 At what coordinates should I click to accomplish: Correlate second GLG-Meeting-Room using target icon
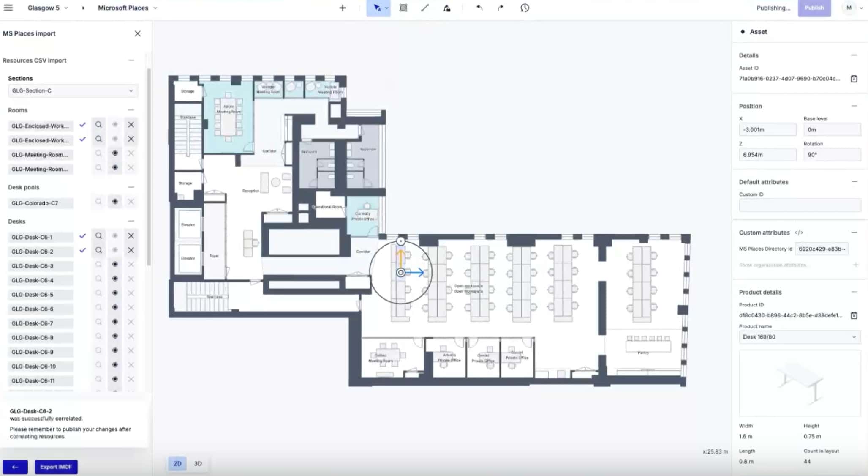115,168
